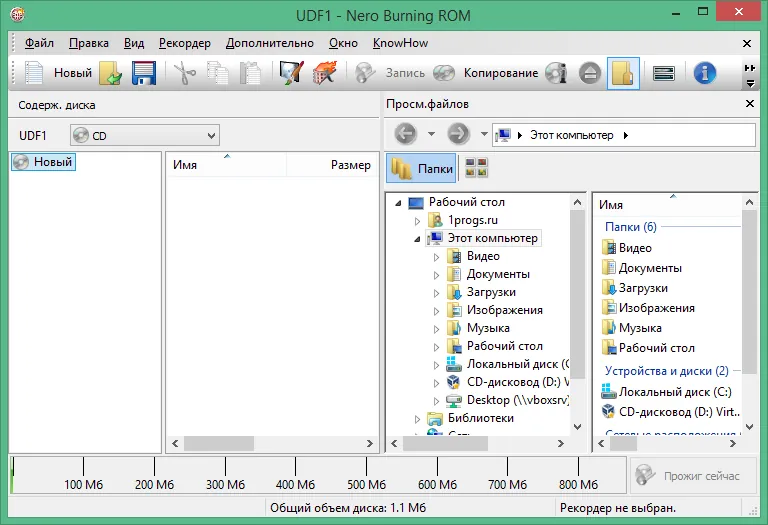Open existing compilation folder icon

click(111, 73)
